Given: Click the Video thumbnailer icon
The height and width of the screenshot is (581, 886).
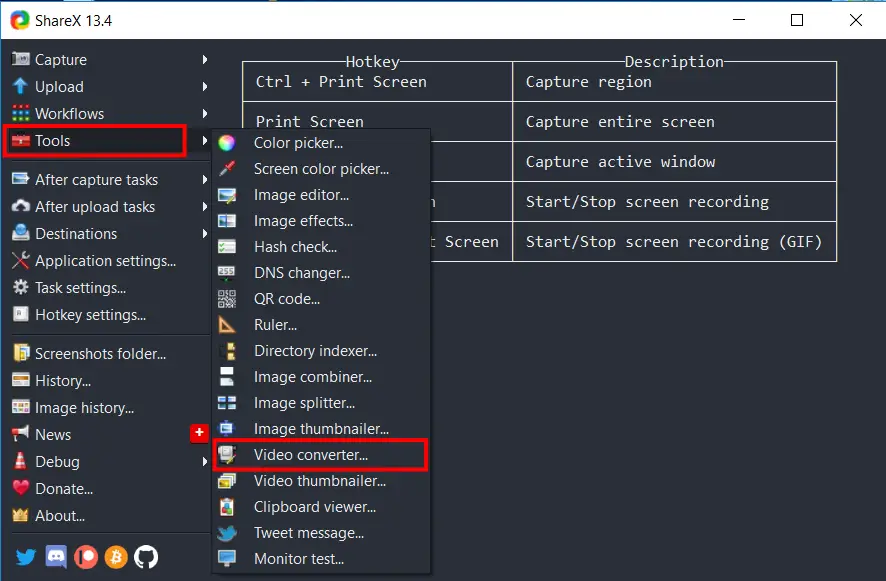Looking at the screenshot, I should pos(227,481).
